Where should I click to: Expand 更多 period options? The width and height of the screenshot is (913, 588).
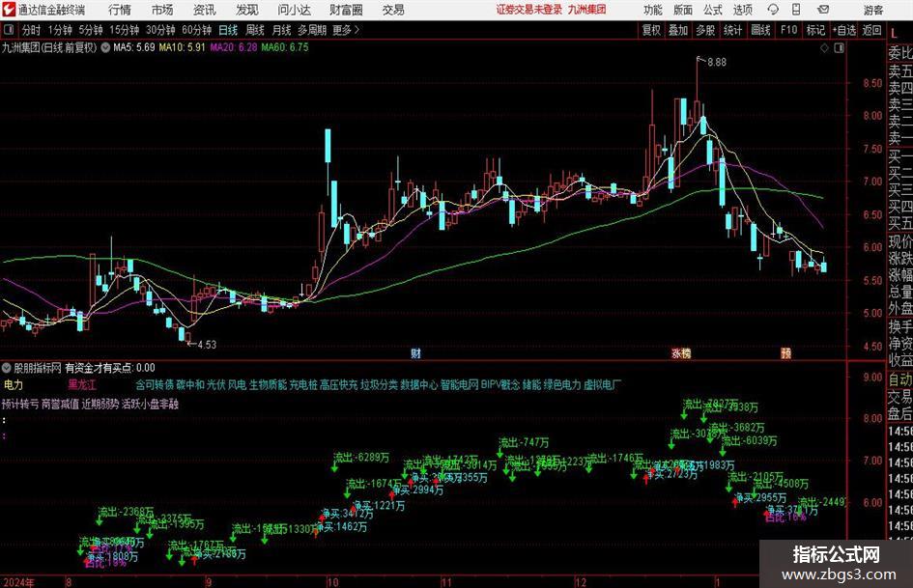tap(346, 30)
